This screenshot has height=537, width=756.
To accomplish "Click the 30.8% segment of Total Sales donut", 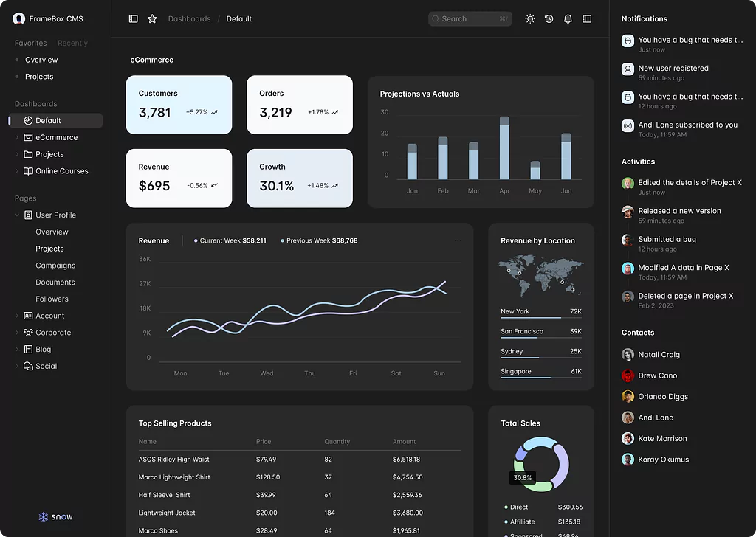I will click(x=522, y=478).
